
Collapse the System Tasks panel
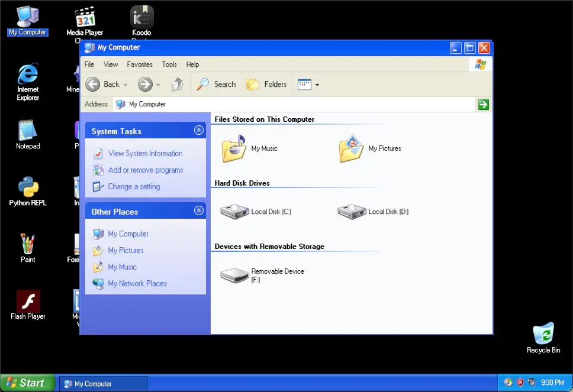pyautogui.click(x=199, y=130)
